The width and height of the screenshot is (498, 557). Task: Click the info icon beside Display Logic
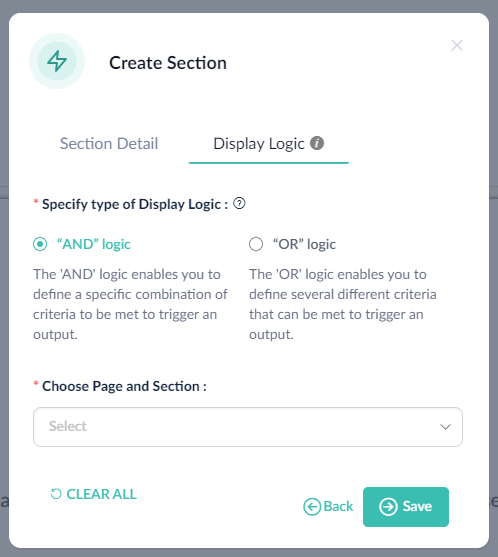pos(317,143)
